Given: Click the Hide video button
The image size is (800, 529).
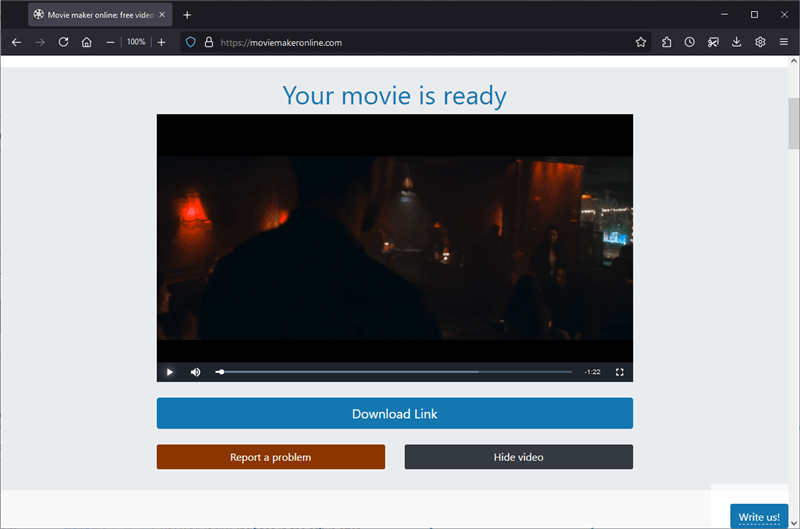Looking at the screenshot, I should tap(519, 457).
